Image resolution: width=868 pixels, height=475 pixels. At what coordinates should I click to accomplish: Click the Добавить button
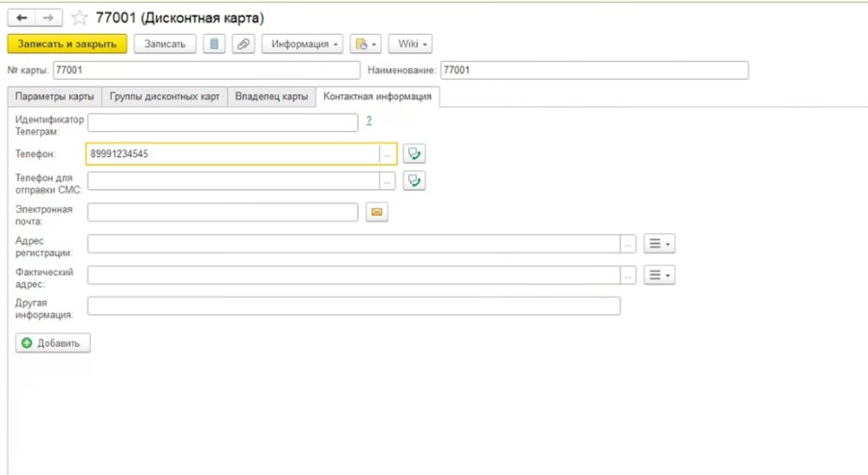[x=53, y=343]
